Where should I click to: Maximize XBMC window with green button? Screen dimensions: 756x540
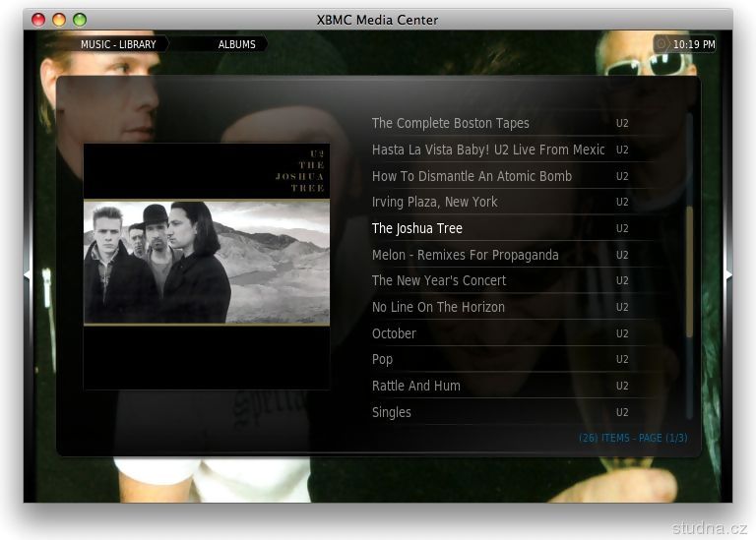(x=80, y=20)
